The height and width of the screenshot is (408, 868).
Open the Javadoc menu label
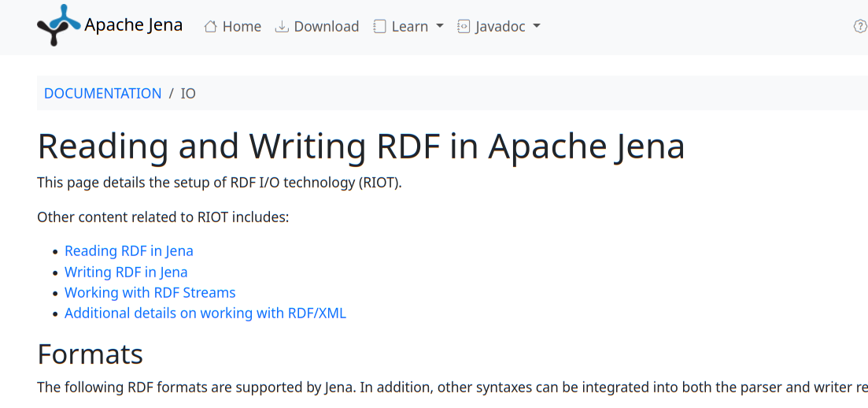click(500, 26)
